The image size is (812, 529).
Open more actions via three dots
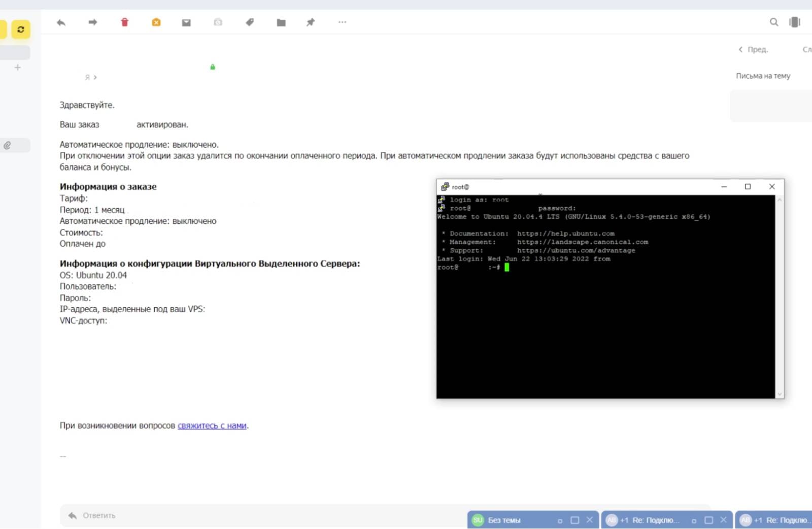(x=343, y=22)
